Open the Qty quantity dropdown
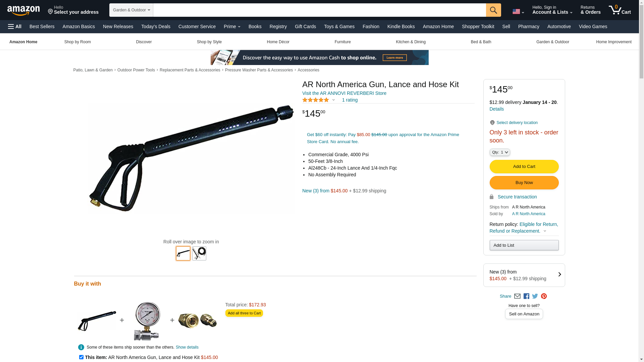Viewport: 644px width, 362px height. [x=499, y=152]
